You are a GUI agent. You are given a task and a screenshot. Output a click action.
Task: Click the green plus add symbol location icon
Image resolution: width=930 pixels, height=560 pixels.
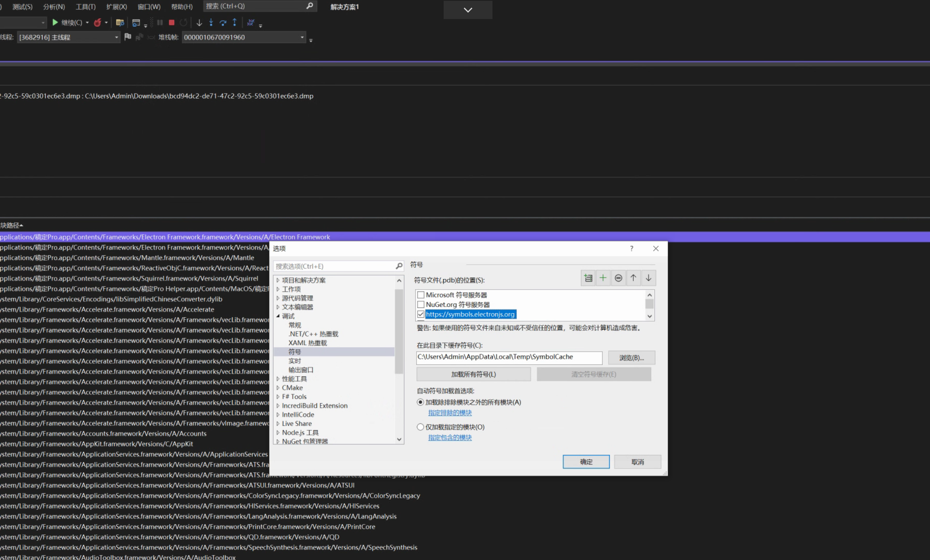603,278
